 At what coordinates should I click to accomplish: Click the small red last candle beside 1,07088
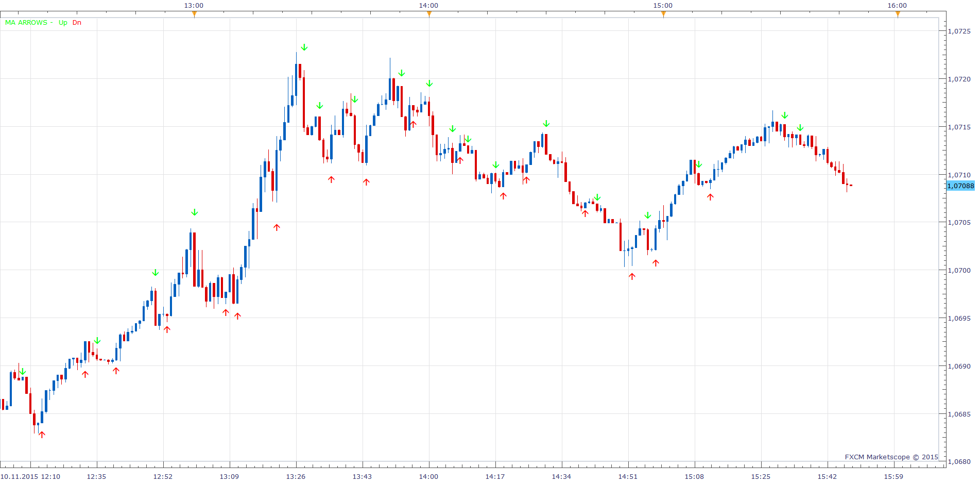851,185
